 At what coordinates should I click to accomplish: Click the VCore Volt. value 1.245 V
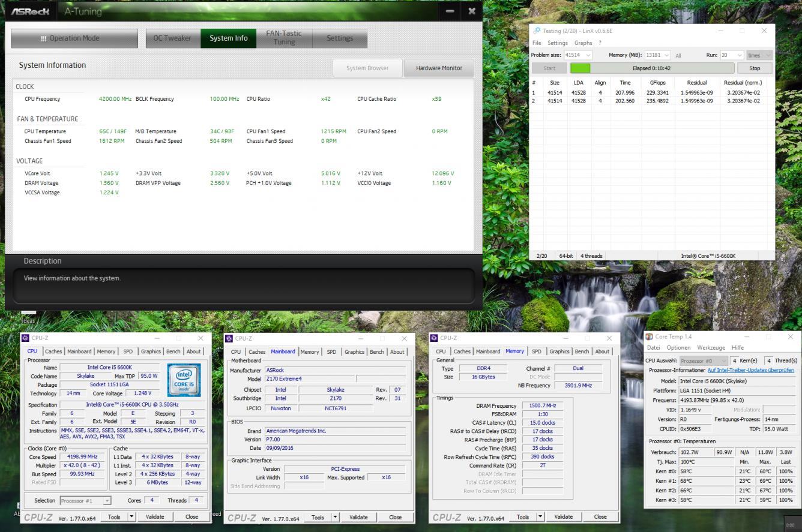click(x=109, y=173)
